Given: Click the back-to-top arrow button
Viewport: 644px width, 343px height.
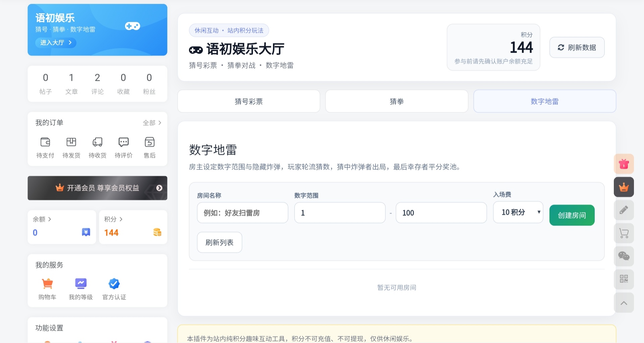Looking at the screenshot, I should point(624,303).
